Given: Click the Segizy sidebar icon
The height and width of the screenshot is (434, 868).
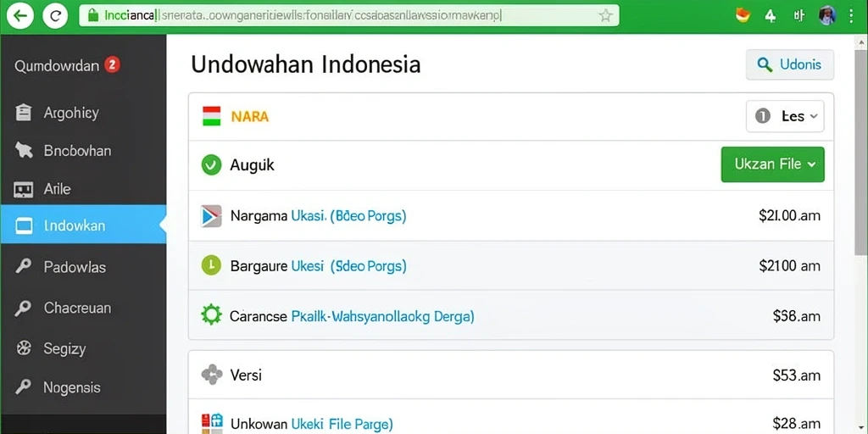Looking at the screenshot, I should tap(24, 348).
